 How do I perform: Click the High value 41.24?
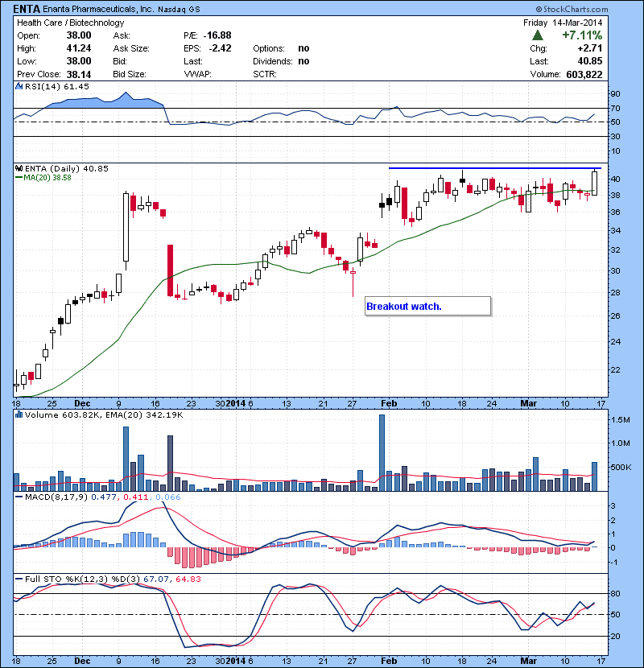79,48
